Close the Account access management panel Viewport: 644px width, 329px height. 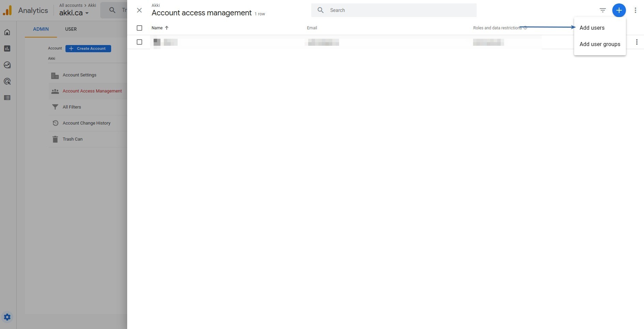click(139, 10)
